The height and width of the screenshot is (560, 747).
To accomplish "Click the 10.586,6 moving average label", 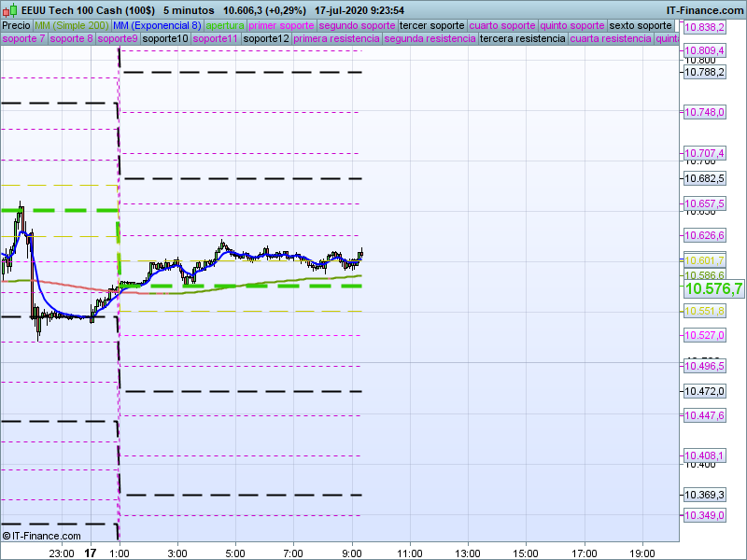I will 704,275.
